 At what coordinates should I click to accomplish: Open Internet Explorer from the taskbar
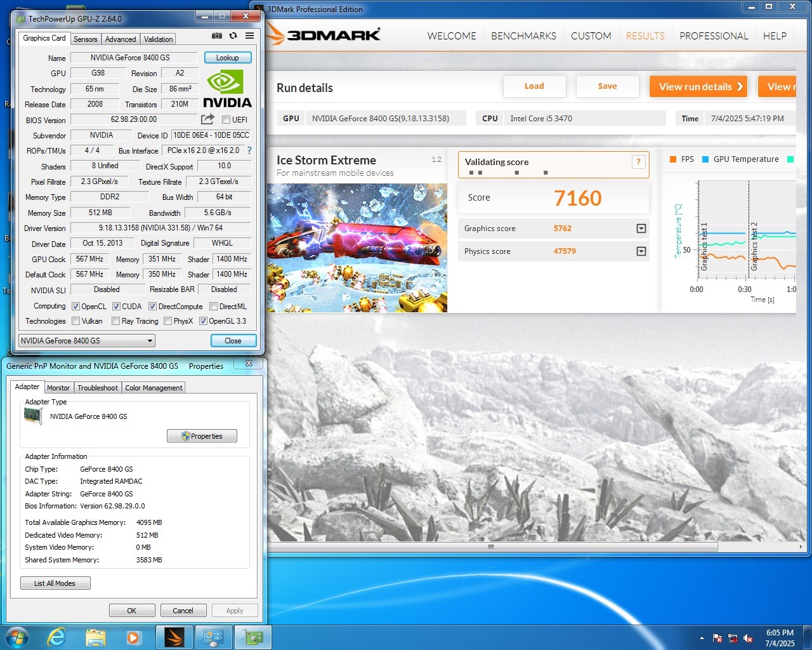click(x=57, y=637)
